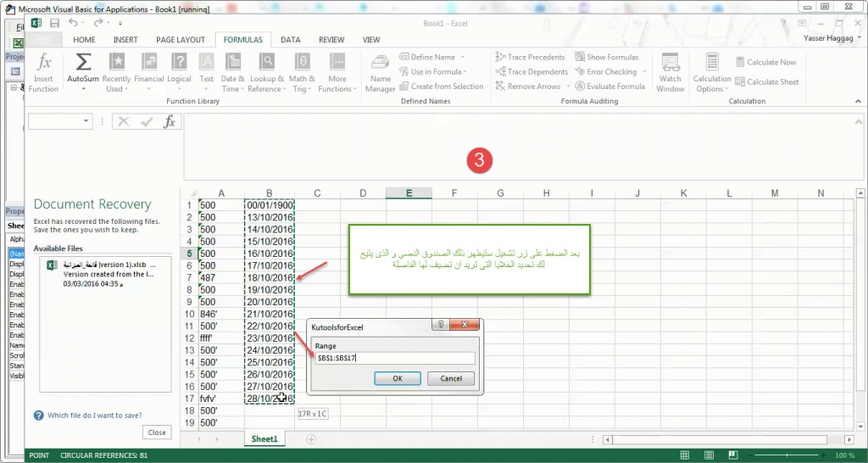Open the DATA tab
868x463 pixels.
pos(291,40)
